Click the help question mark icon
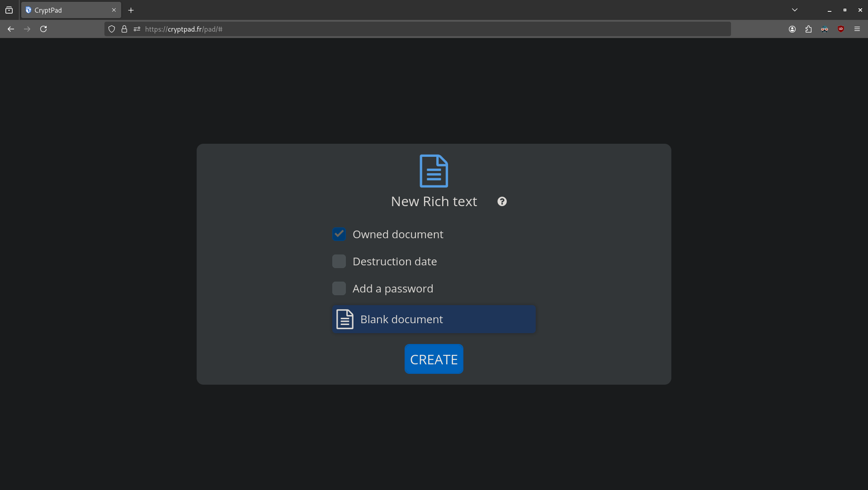Viewport: 868px width, 490px height. click(502, 202)
